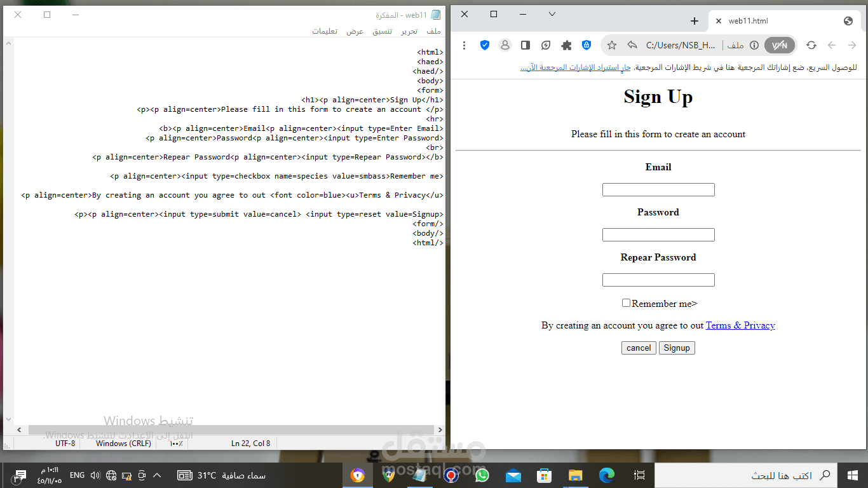This screenshot has height=488, width=868.
Task: Open the volume speaker icon in tray
Action: coord(95,475)
